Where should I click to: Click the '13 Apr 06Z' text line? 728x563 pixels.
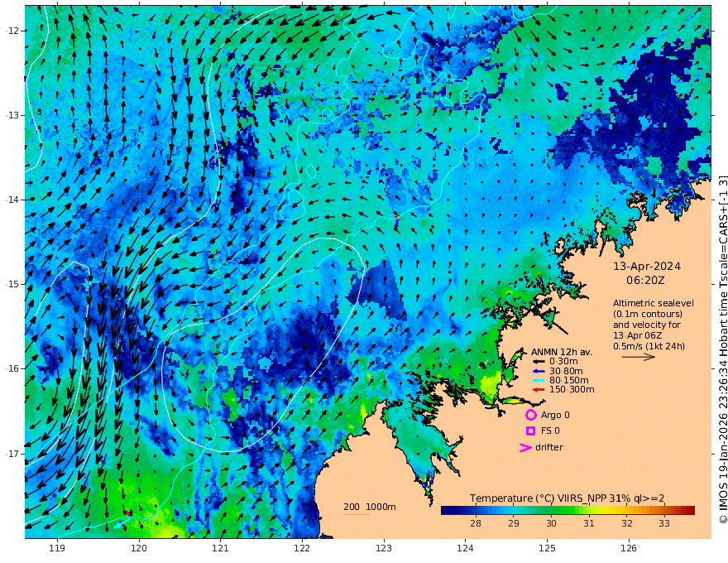click(x=638, y=335)
